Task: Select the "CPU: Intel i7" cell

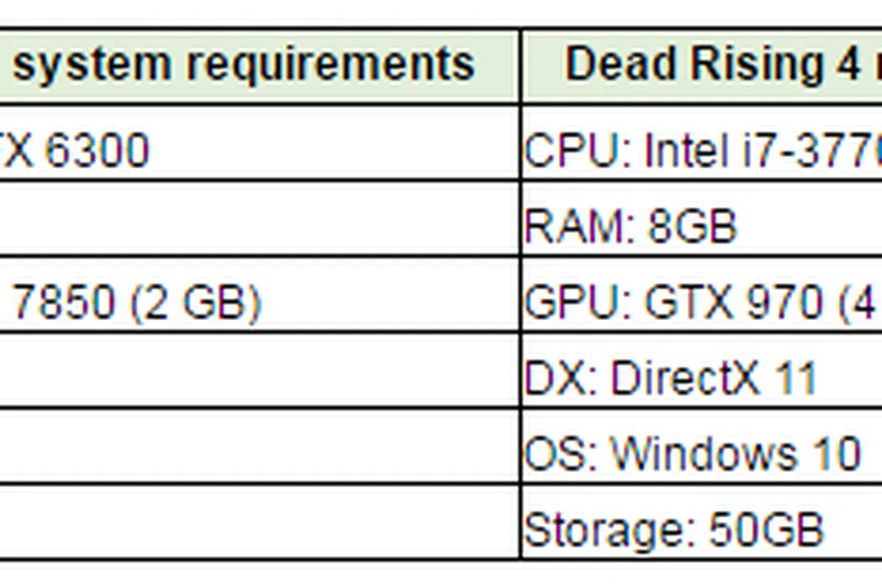Action: click(x=702, y=152)
